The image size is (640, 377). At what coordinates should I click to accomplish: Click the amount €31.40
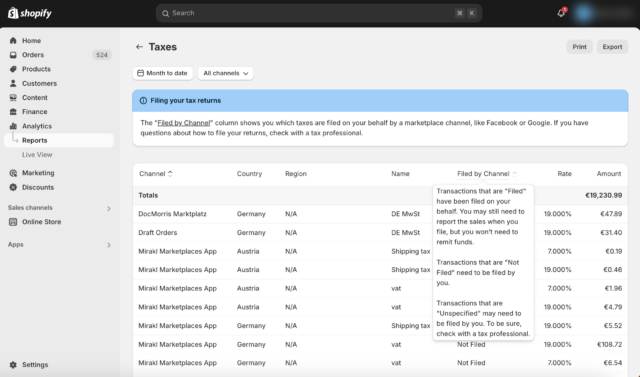point(611,233)
